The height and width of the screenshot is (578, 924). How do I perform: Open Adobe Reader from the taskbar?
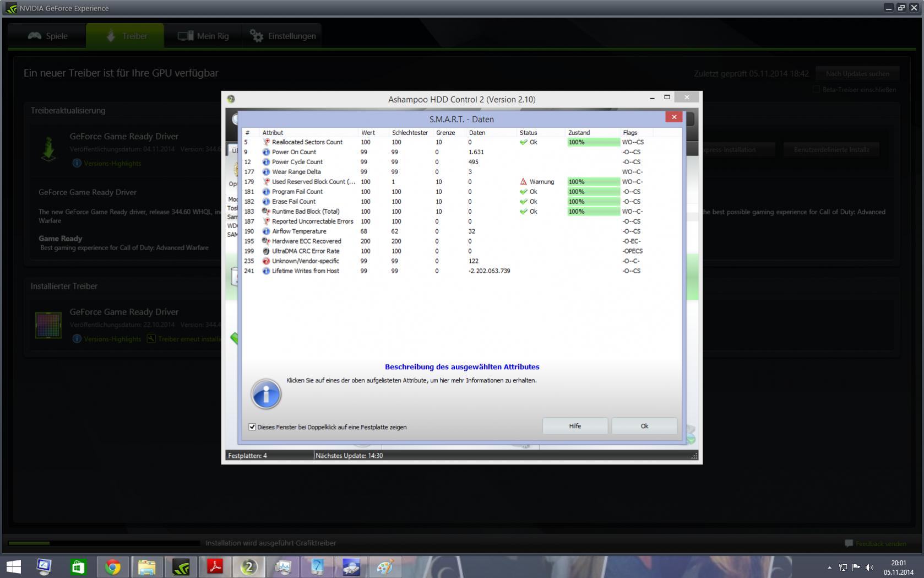pyautogui.click(x=215, y=566)
